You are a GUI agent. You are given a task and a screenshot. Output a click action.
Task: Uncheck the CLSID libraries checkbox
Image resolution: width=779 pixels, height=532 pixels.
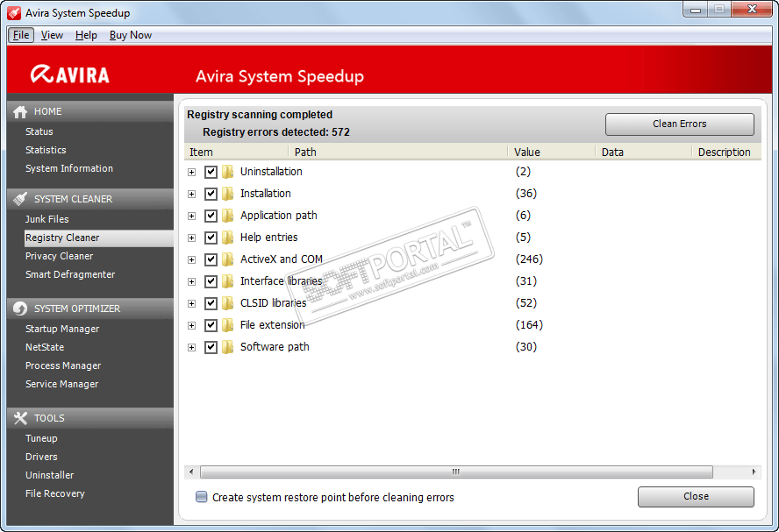click(211, 303)
